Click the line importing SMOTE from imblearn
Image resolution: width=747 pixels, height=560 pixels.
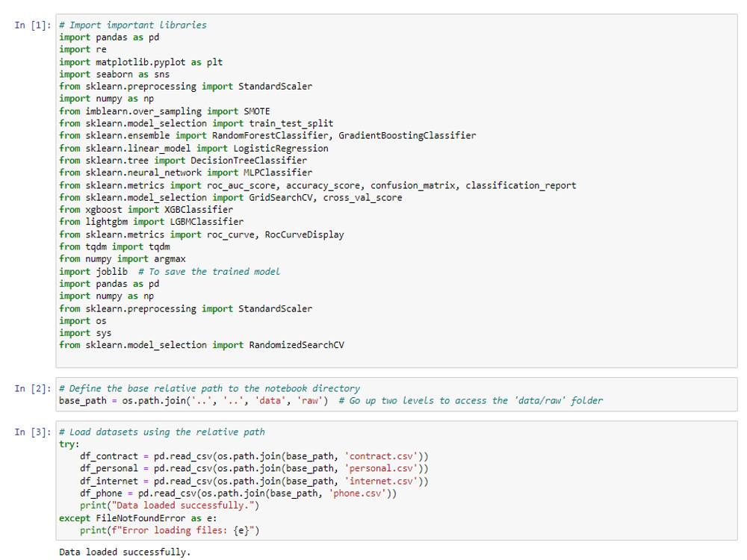click(164, 111)
